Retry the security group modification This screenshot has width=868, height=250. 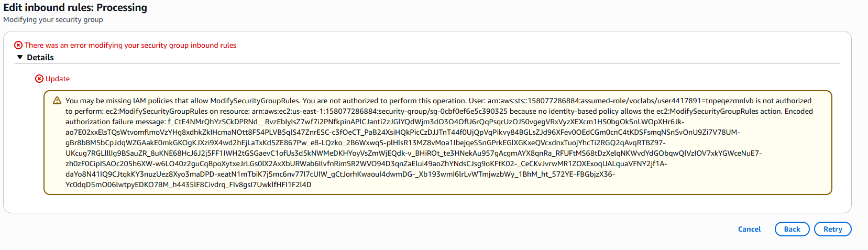click(x=832, y=229)
